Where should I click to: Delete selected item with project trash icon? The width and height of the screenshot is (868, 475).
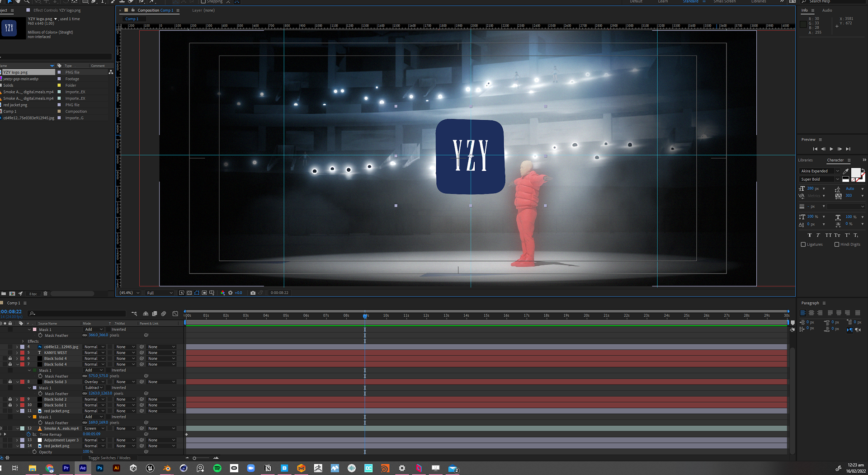tap(45, 294)
